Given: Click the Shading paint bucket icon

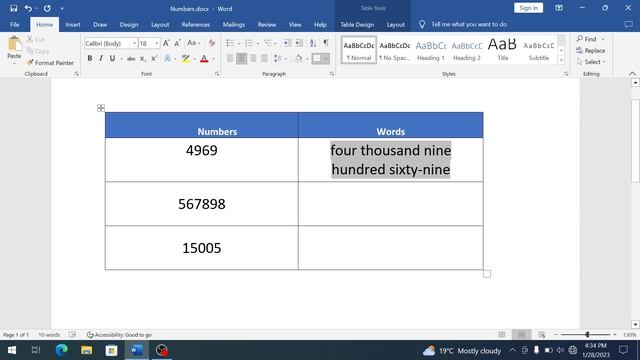Looking at the screenshot, I should pos(299,58).
